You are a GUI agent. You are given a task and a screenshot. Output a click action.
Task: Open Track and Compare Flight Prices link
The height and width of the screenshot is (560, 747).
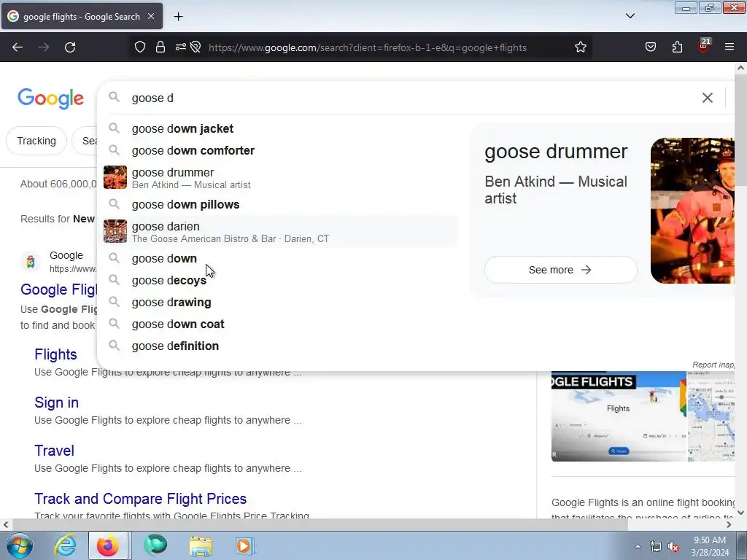pyautogui.click(x=141, y=499)
